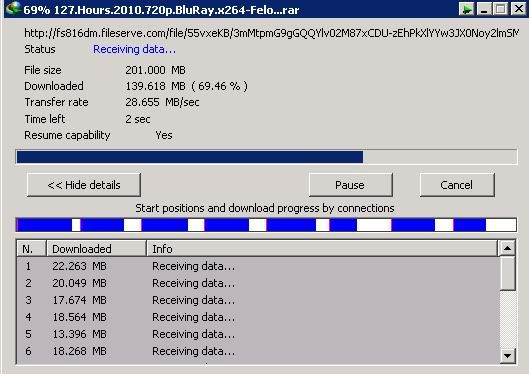Cancel the file download
The height and width of the screenshot is (384, 529).
(x=457, y=185)
